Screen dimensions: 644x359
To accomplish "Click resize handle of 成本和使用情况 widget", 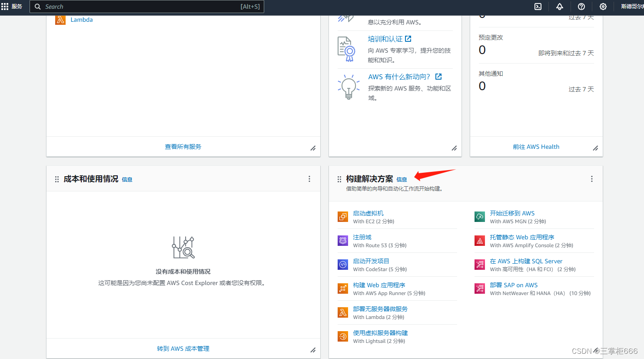I will coord(313,350).
